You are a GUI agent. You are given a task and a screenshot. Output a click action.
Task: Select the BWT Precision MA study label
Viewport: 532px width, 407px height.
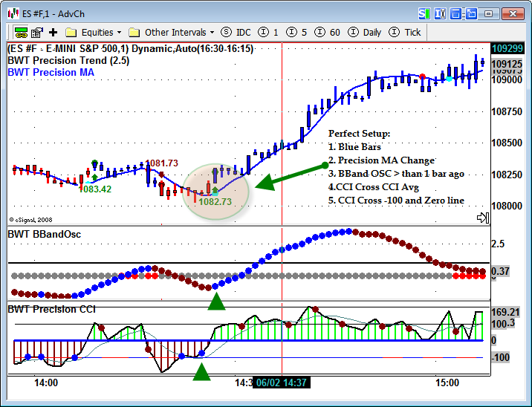click(51, 73)
